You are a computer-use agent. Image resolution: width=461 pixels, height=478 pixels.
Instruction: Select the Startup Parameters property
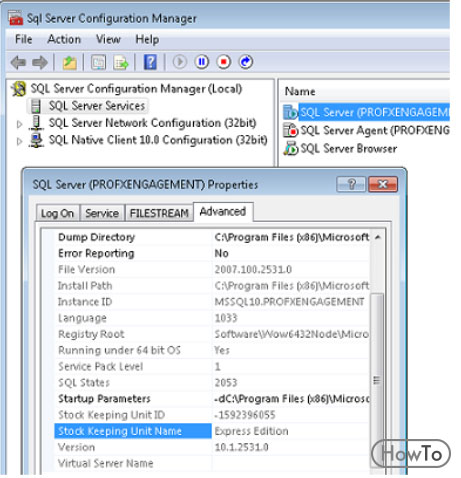[x=133, y=399]
